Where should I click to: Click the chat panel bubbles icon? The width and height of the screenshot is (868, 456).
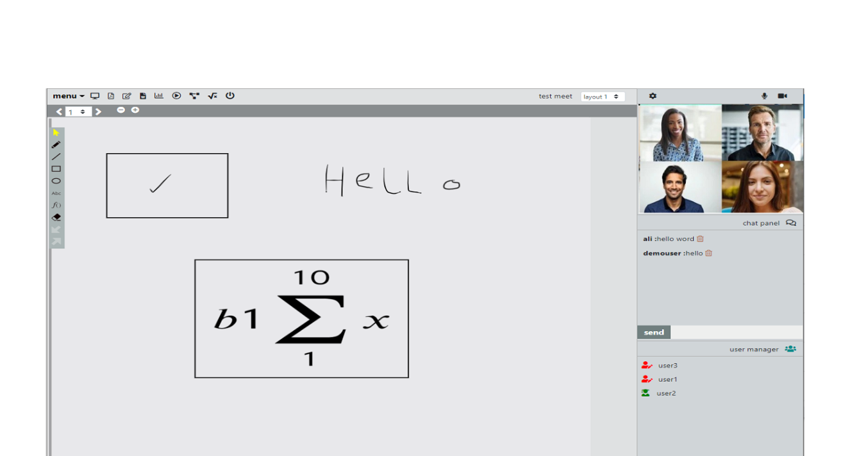click(x=791, y=223)
